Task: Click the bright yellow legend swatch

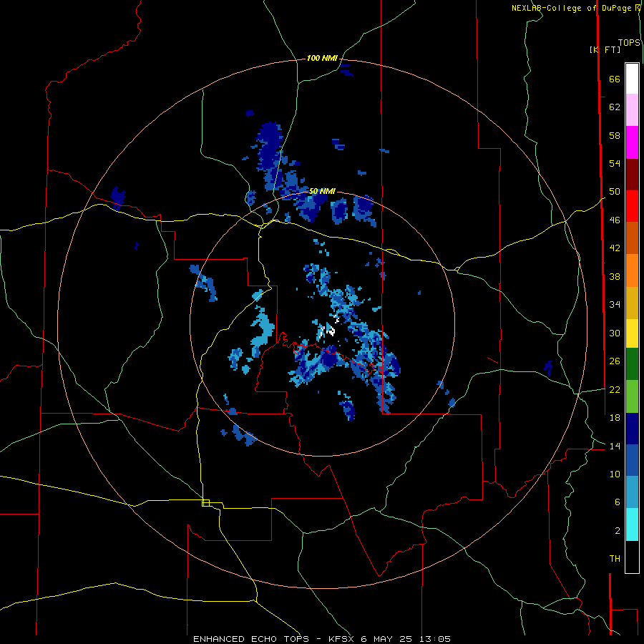Action: [x=632, y=333]
